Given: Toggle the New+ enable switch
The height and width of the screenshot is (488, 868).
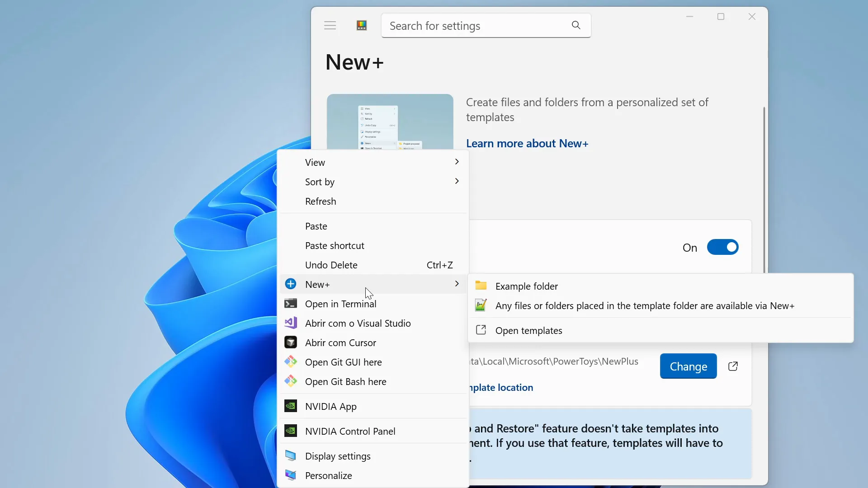Looking at the screenshot, I should 722,247.
